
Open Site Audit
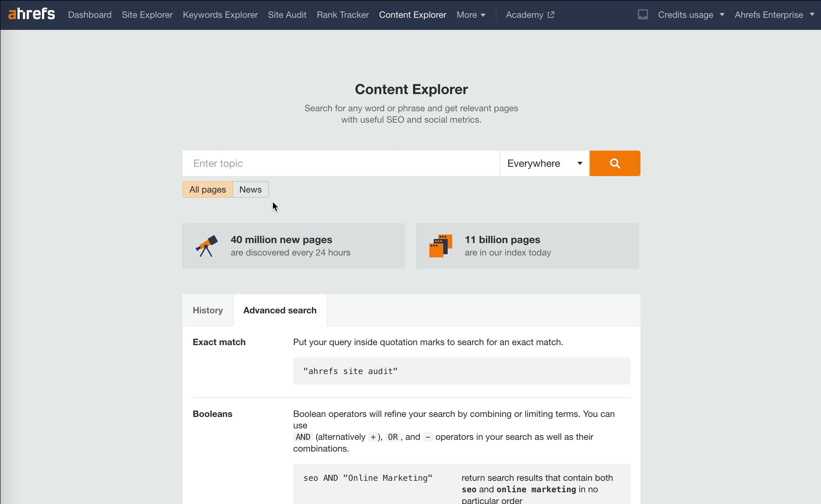click(287, 15)
